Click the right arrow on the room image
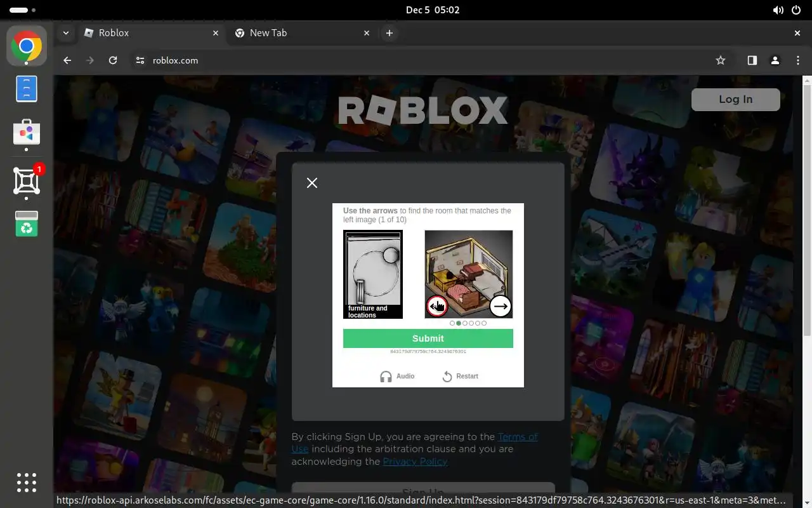 tap(501, 306)
